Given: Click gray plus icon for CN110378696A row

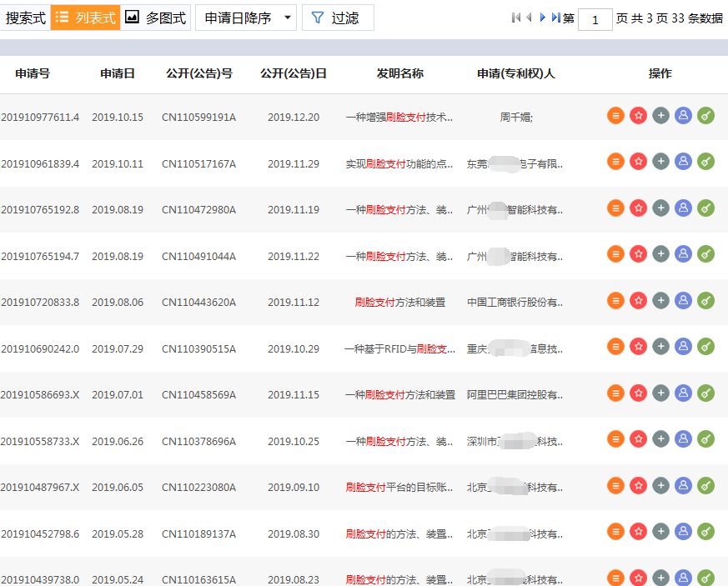Looking at the screenshot, I should pos(660,440).
